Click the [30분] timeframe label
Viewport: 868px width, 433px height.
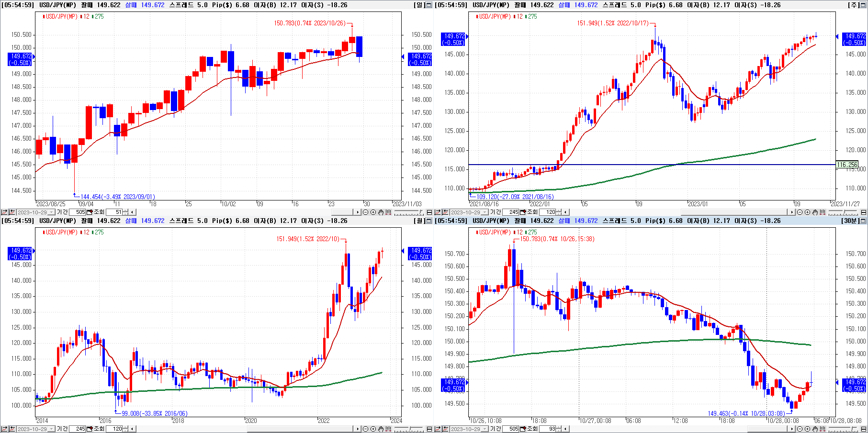tap(849, 221)
